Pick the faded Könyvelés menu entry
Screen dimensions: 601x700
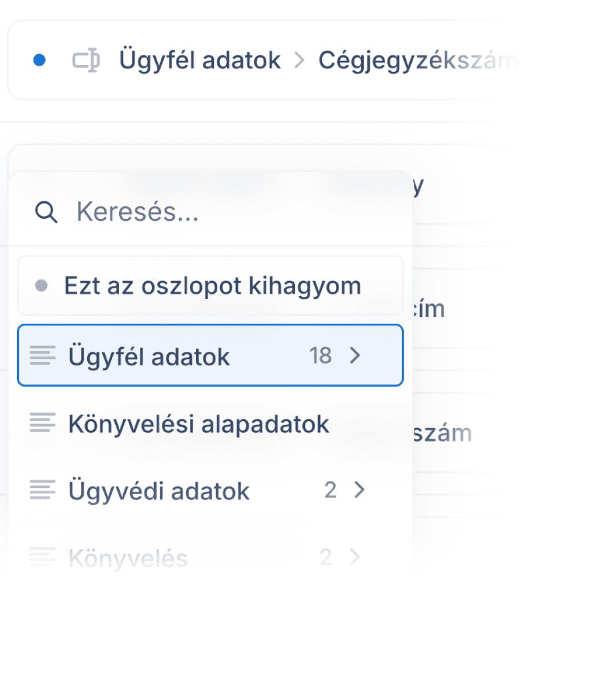pyautogui.click(x=128, y=558)
